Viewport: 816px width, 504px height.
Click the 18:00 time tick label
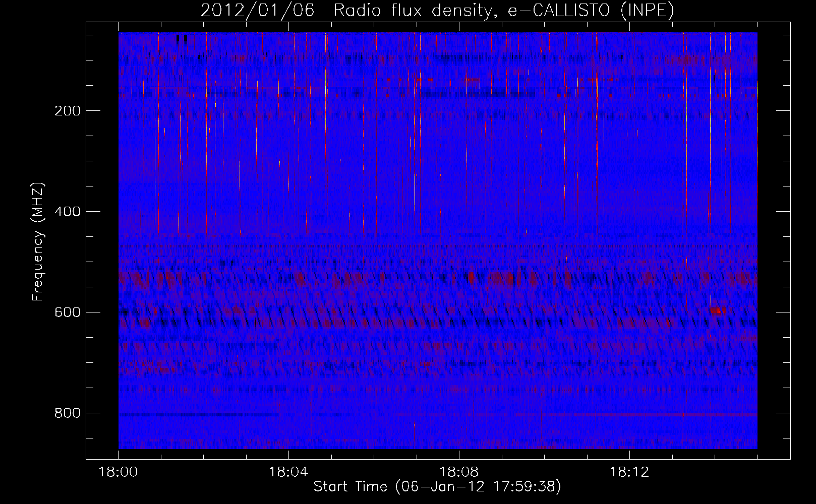coord(118,472)
